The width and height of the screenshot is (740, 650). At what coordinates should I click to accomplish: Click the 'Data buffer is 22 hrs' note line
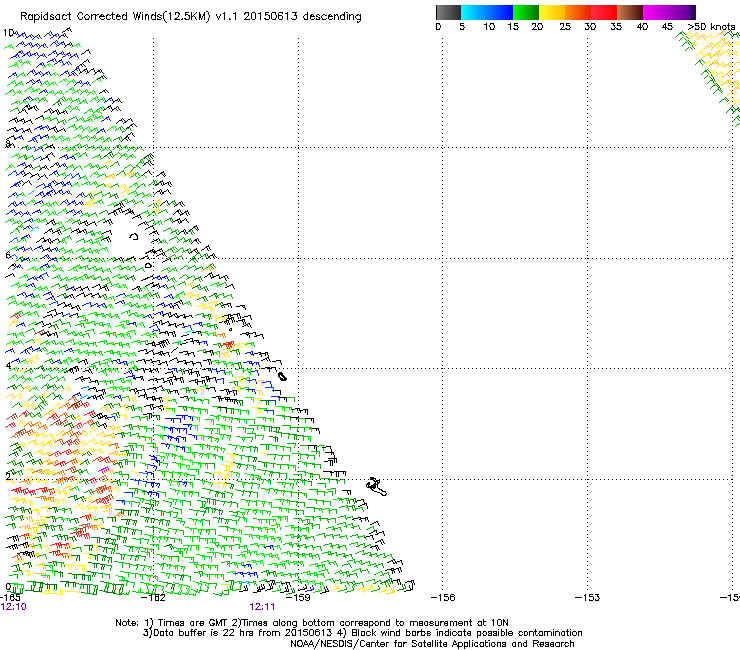point(362,633)
